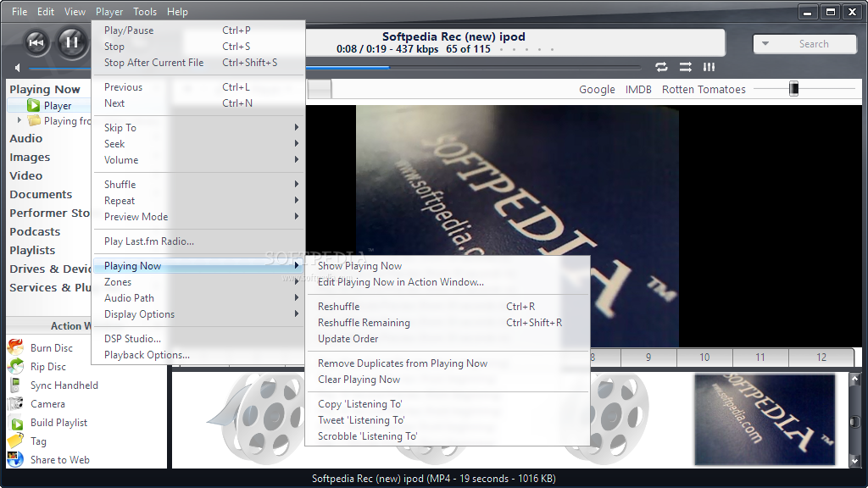Click the Tag icon
This screenshot has width=868, height=488.
click(15, 441)
